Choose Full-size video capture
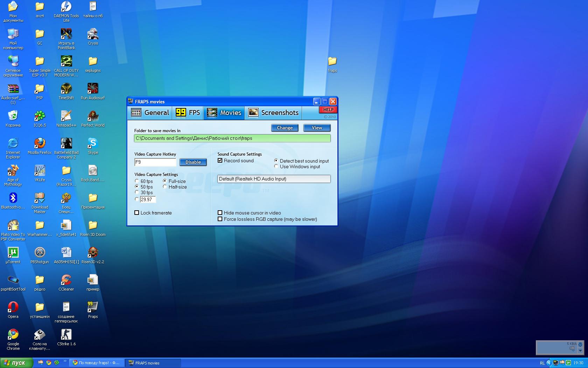The height and width of the screenshot is (368, 588). point(165,181)
